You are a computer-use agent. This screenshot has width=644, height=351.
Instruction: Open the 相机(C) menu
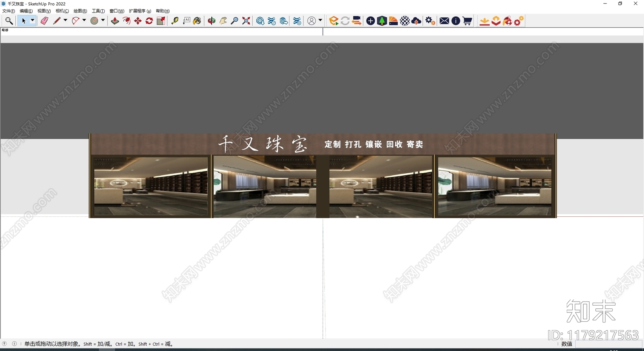coord(62,11)
